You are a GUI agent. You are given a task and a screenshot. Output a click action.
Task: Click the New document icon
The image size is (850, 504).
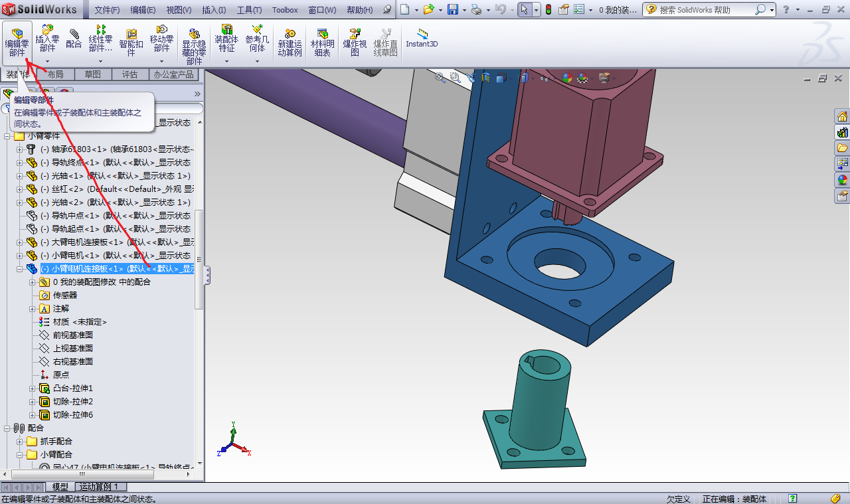coord(404,9)
